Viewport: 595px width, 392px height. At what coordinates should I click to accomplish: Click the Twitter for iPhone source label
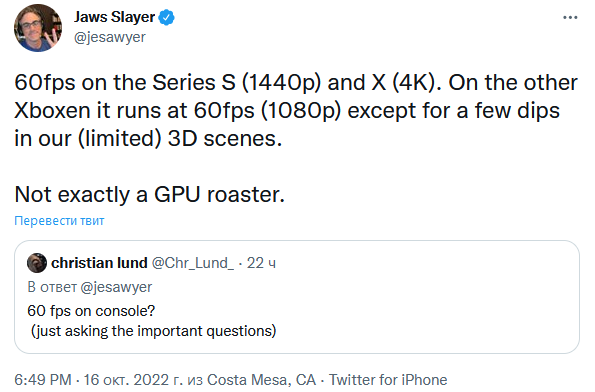[388, 380]
